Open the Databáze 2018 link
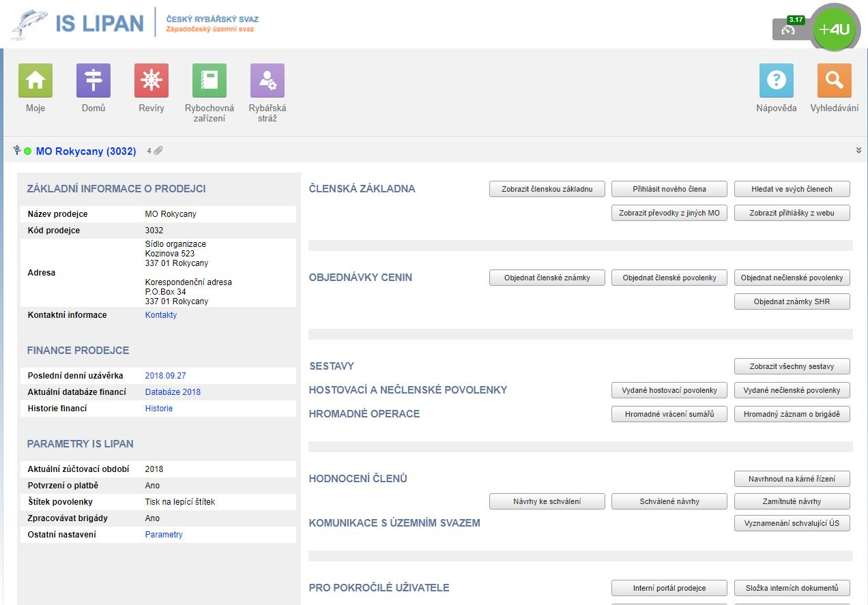868x605 pixels. 173,392
